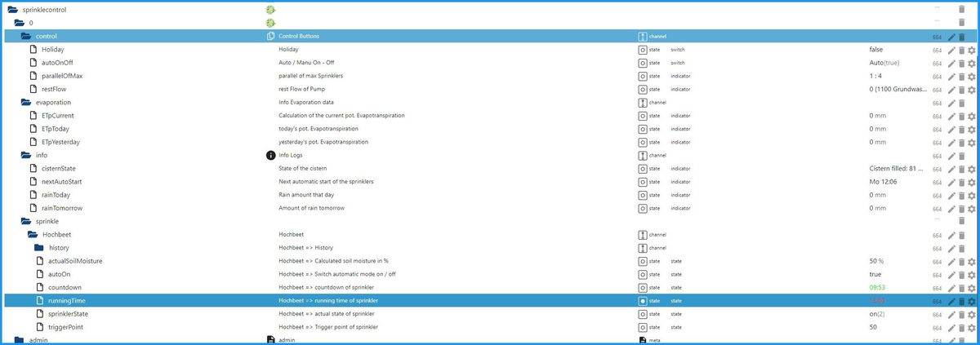
Task: Click the 'on(2)' sprinklerState value
Action: [878, 314]
